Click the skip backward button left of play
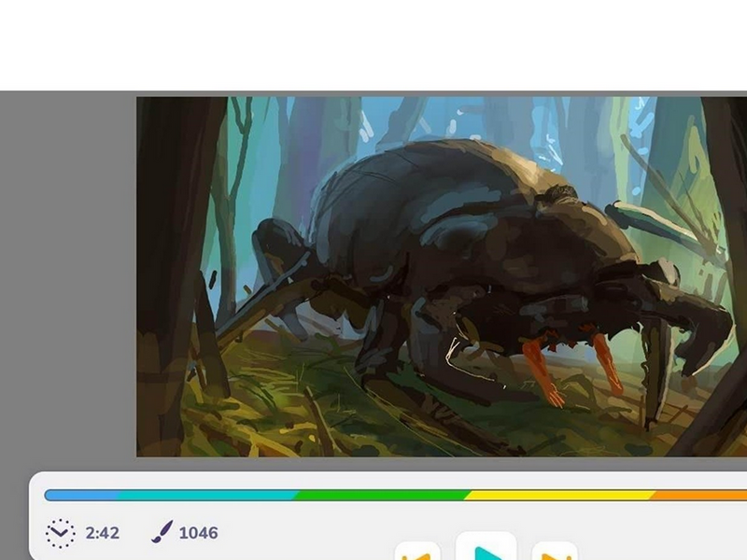This screenshot has height=560, width=747. point(417,551)
